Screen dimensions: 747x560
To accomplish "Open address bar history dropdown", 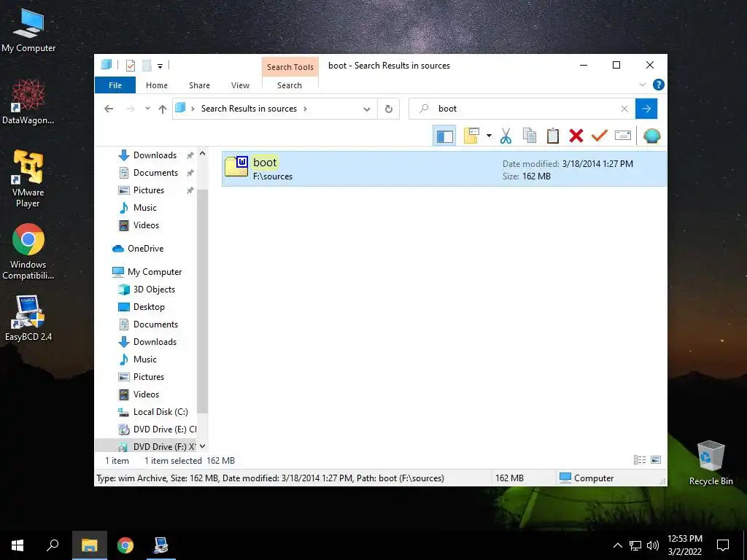I will point(366,109).
